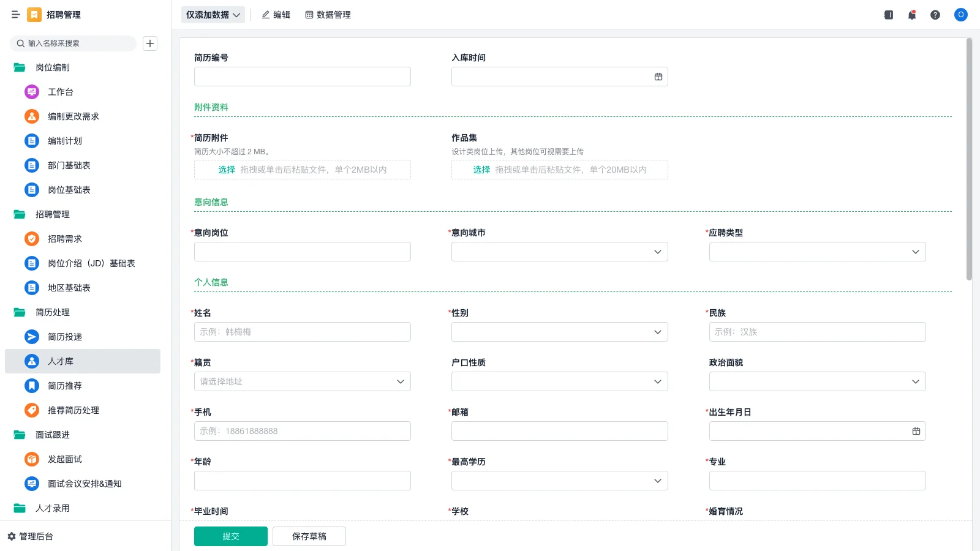Click the 姓名 name input field
The height and width of the screenshot is (551, 980).
click(302, 332)
